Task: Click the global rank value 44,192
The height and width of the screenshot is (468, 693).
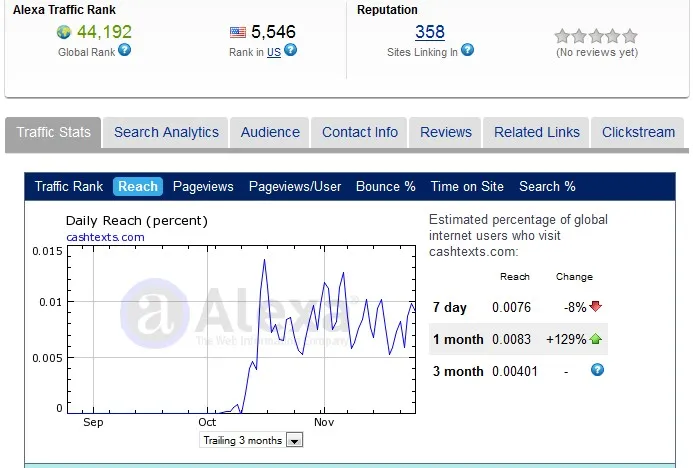Action: (104, 32)
